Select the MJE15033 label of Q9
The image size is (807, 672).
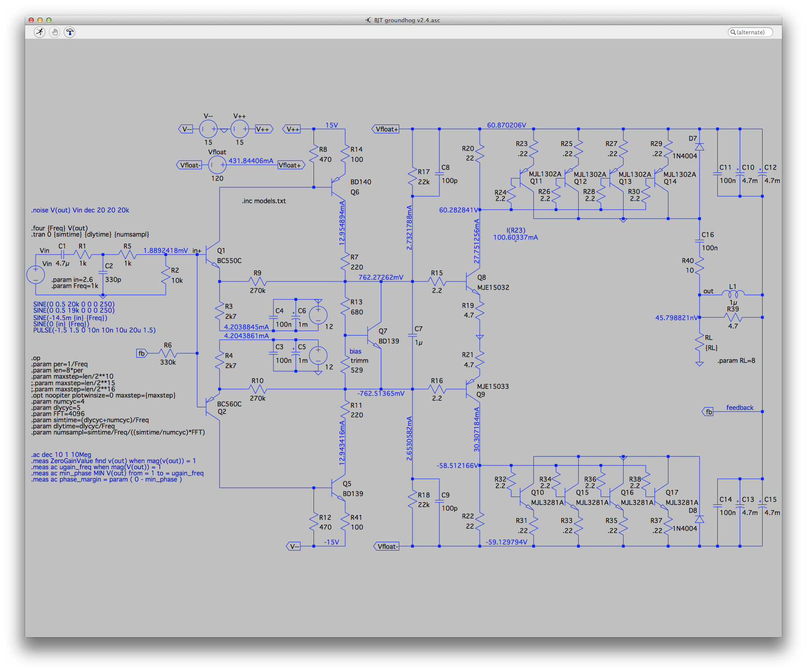point(493,387)
